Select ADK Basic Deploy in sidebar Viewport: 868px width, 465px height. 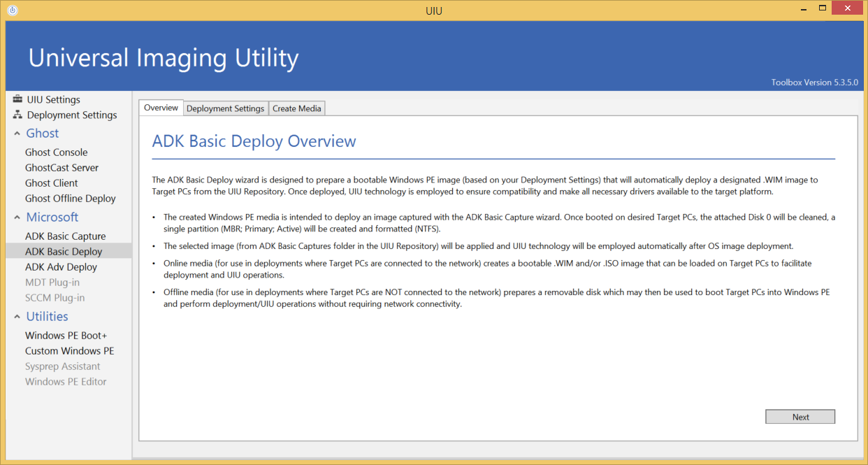coord(68,251)
